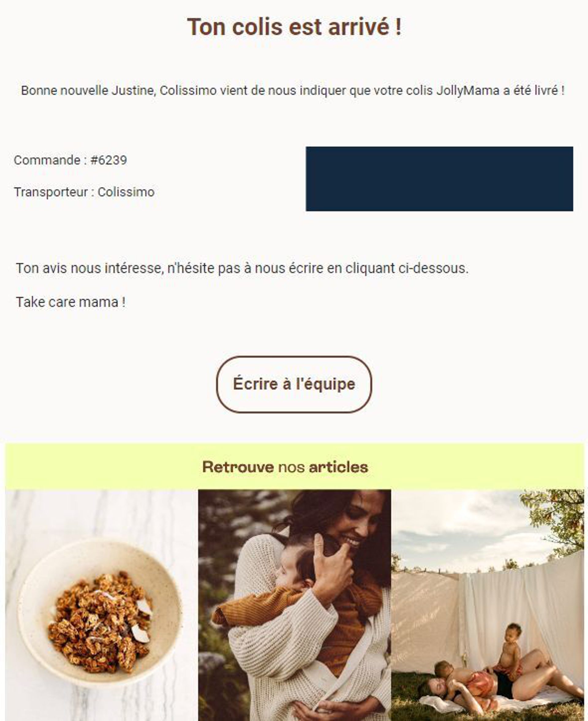Viewport: 588px width, 721px height.
Task: Click the dark navy blue block
Action: (439, 179)
